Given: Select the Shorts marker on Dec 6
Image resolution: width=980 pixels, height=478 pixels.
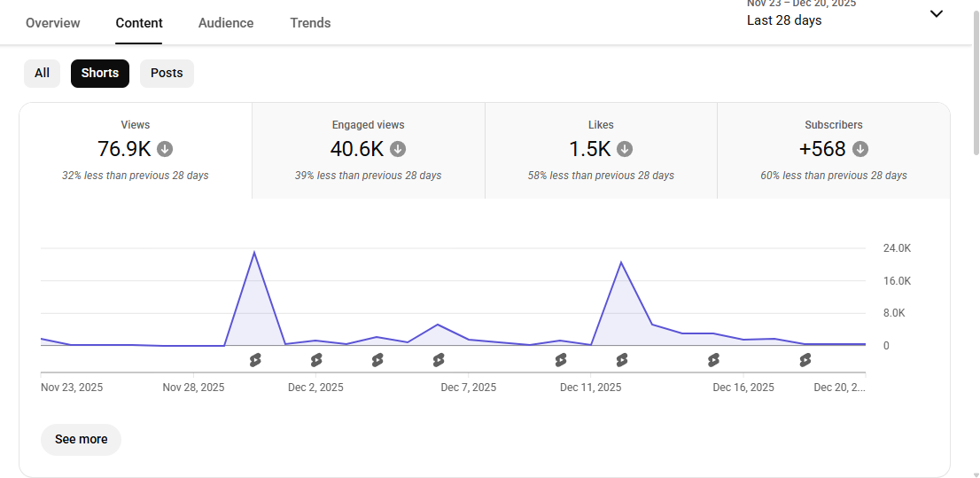Looking at the screenshot, I should (439, 360).
